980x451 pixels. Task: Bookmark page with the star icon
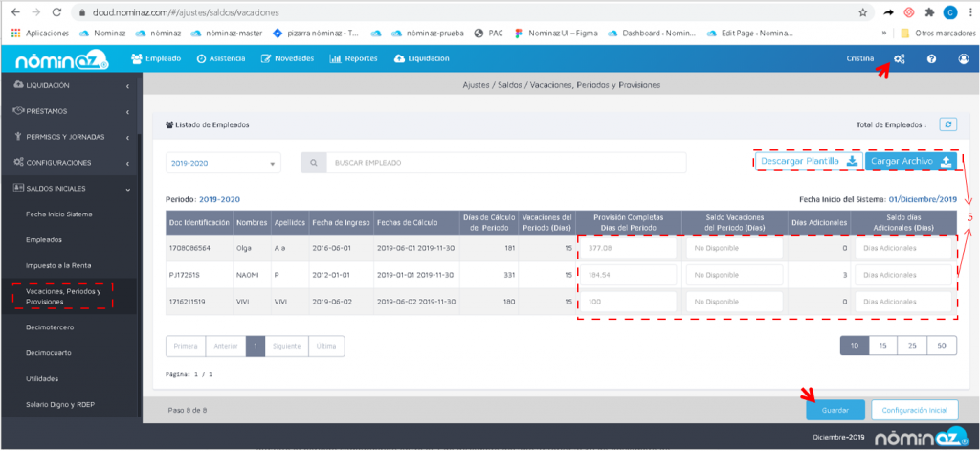pos(862,13)
